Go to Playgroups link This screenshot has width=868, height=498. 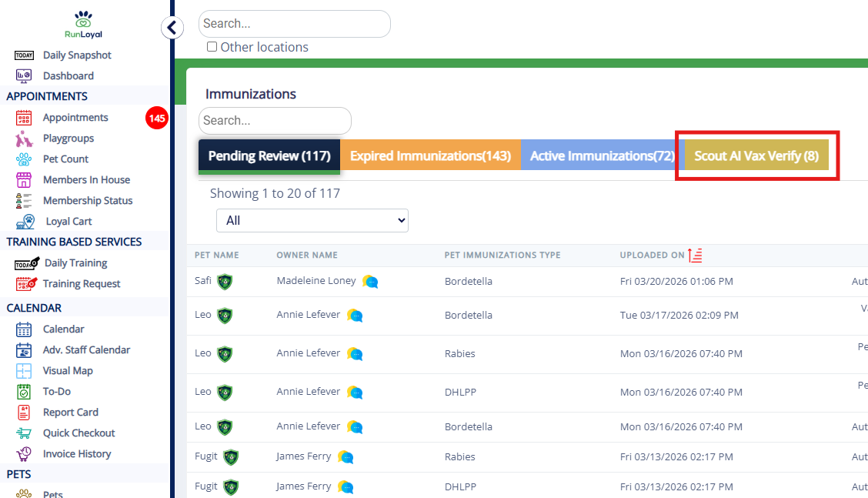coord(68,139)
